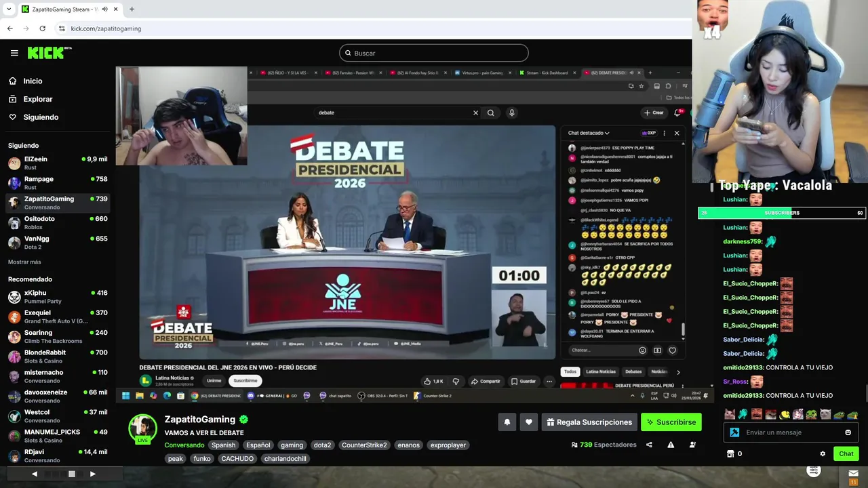Click the green Chat send button
This screenshot has height=488, width=868.
(x=846, y=453)
